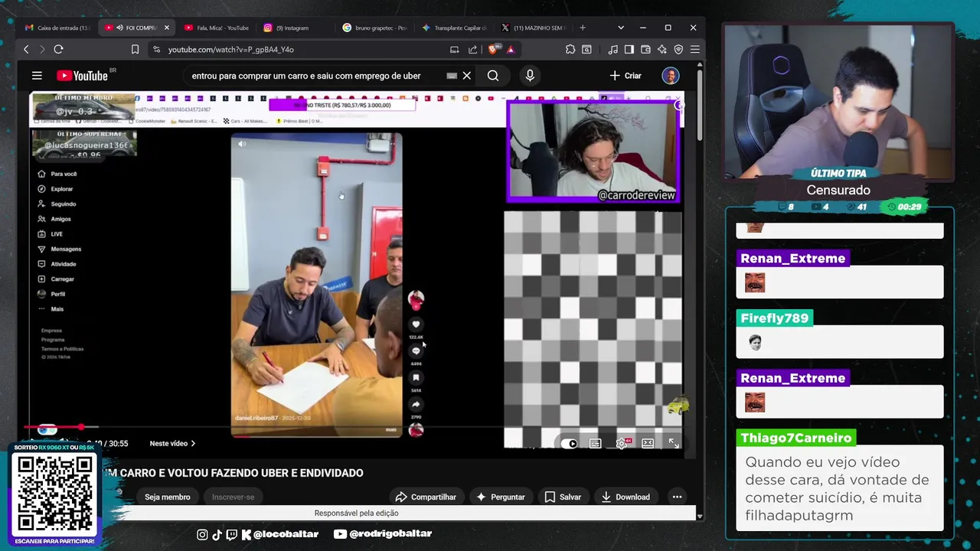This screenshot has height=551, width=980.
Task: Switch to the MAZINHO SEM X tab
Action: point(535,28)
